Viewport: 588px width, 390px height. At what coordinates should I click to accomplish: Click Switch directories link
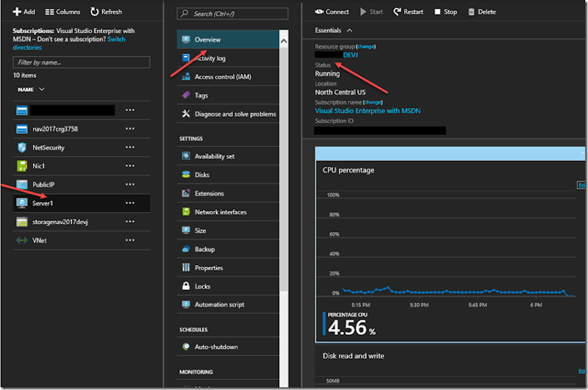[x=69, y=43]
